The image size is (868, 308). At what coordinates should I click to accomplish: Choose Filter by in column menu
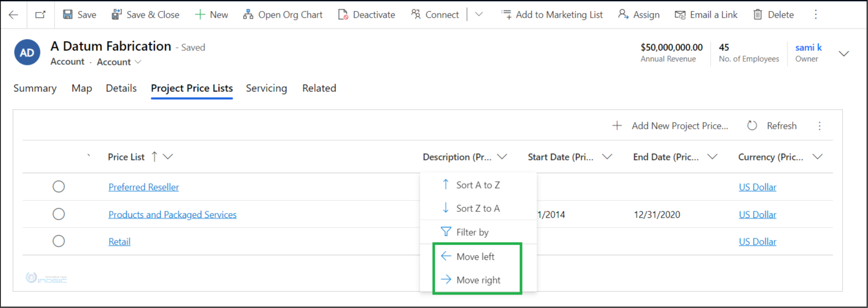point(478,232)
